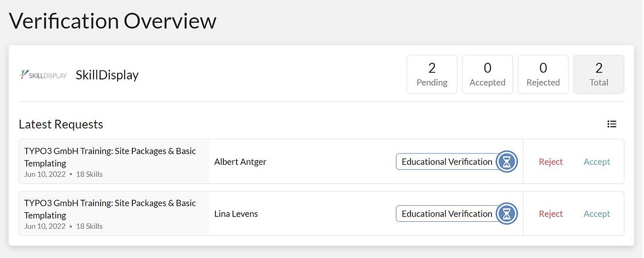This screenshot has width=644, height=258.
Task: Click the list view icon beside Latest Requests
Action: [612, 124]
